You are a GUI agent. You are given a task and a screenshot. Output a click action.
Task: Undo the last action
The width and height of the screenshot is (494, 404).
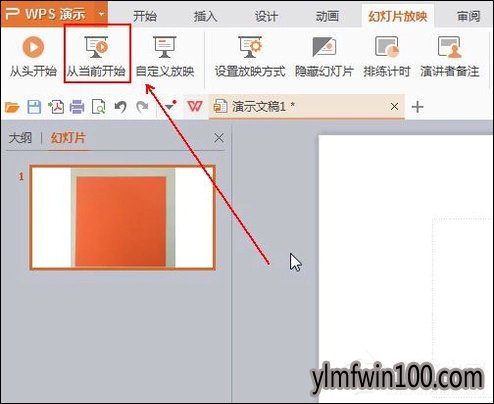tap(120, 107)
